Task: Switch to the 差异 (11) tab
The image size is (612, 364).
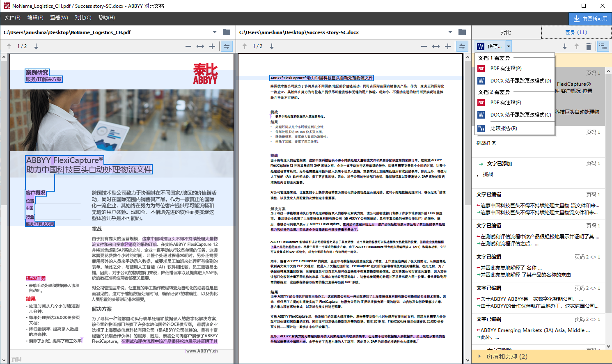Action: (x=576, y=32)
